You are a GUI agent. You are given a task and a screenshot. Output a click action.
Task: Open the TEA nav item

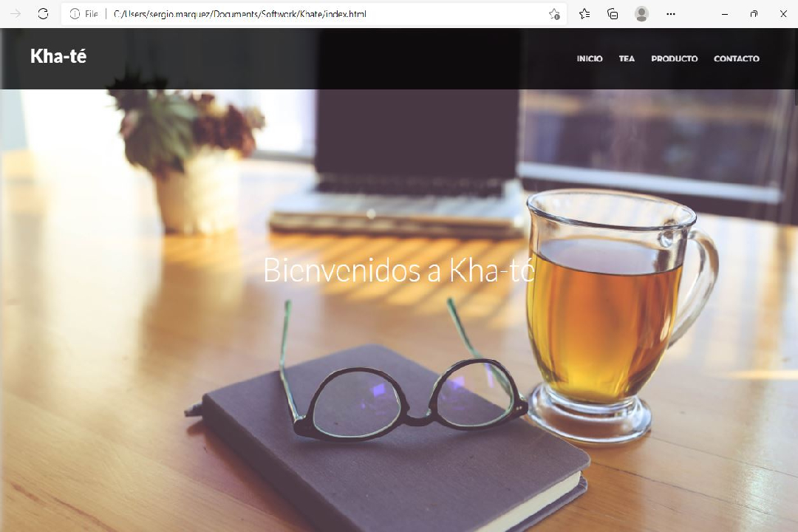coord(627,59)
